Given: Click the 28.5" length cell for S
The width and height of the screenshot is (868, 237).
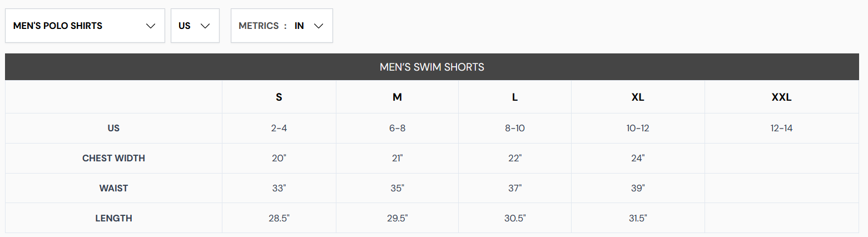Looking at the screenshot, I should click(279, 219).
